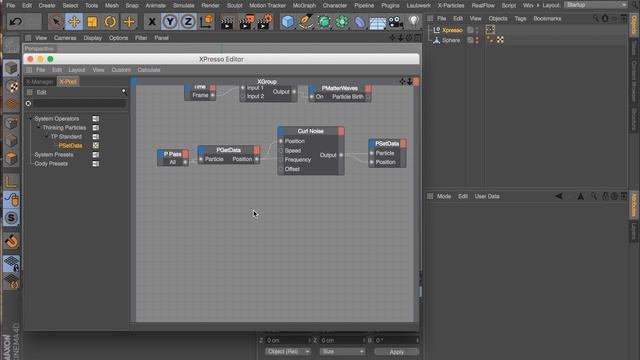Click the back arrow in Attribute Manager
Viewport: 640px width, 360px height.
pos(559,196)
